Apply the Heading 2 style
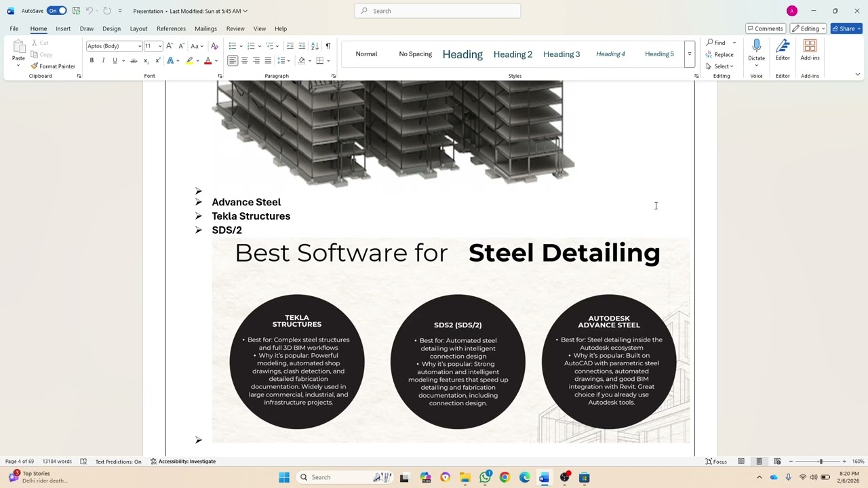Image resolution: width=868 pixels, height=488 pixels. pos(513,54)
